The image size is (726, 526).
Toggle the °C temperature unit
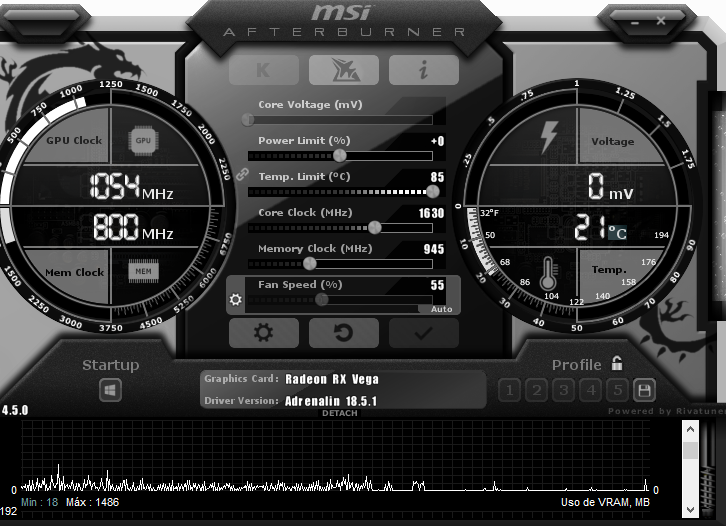618,232
